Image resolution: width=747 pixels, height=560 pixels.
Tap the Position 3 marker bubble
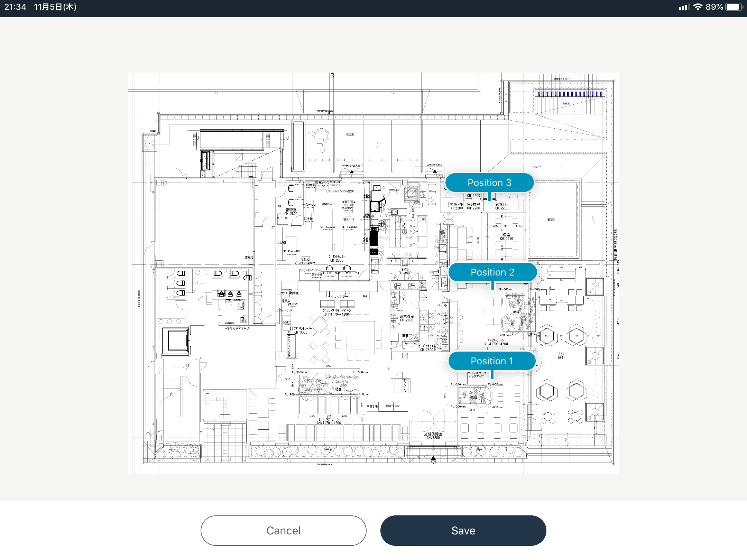489,183
